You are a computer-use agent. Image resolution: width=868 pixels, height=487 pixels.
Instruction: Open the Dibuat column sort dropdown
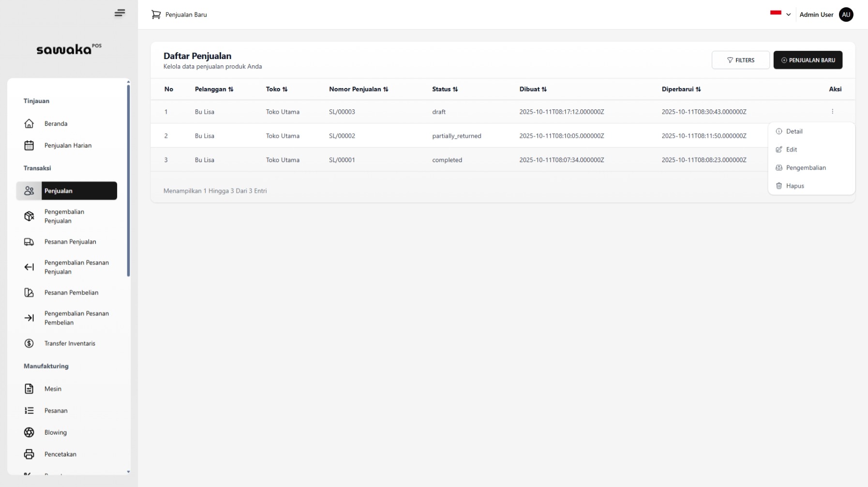(545, 89)
